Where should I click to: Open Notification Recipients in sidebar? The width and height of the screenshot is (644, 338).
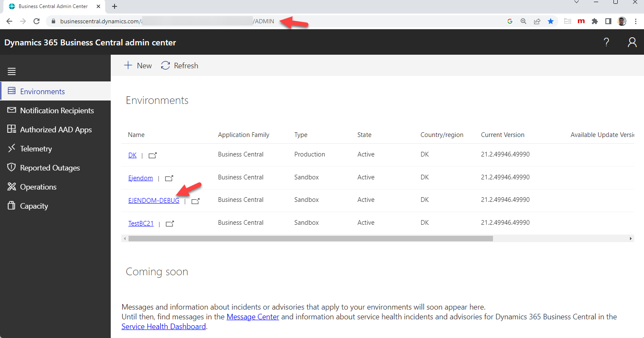[56, 110]
